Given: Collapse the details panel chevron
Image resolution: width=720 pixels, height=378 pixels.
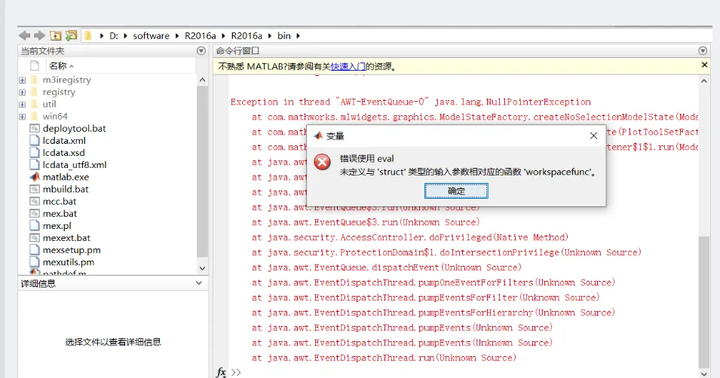Looking at the screenshot, I should (x=199, y=283).
